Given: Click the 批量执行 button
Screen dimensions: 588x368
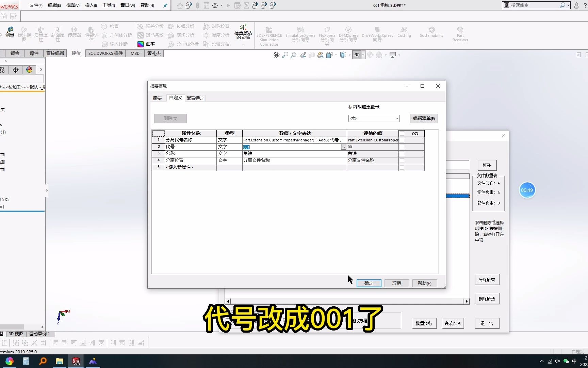Looking at the screenshot, I should point(424,323).
